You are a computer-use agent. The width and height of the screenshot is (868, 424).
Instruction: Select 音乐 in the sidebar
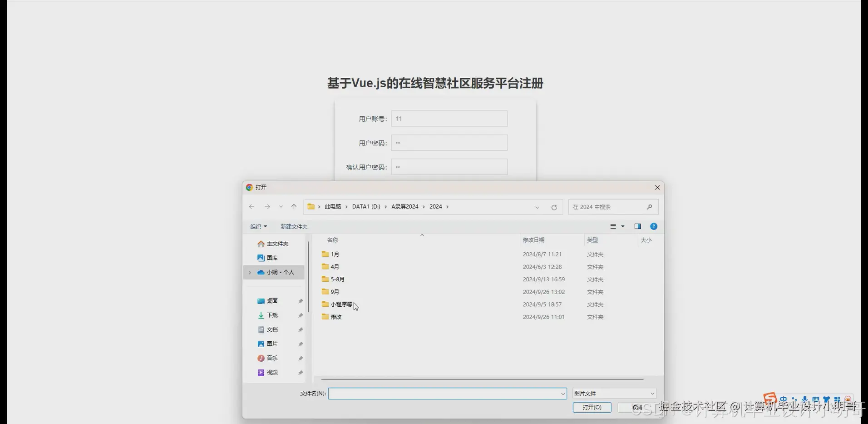tap(271, 358)
